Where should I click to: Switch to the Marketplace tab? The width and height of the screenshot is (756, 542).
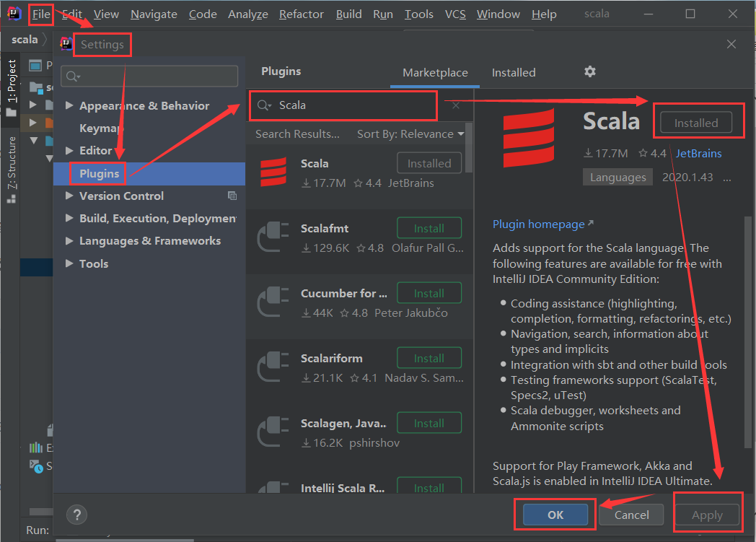[435, 73]
